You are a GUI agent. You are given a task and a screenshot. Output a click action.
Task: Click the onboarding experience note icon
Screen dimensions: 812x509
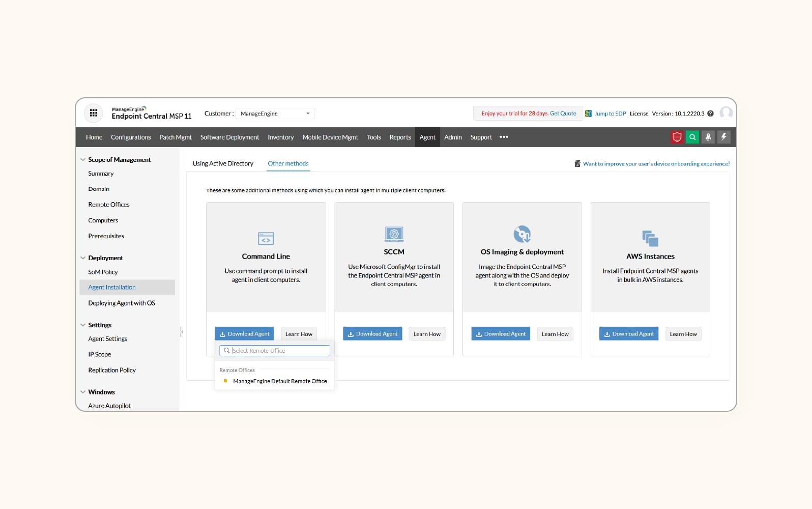(577, 164)
